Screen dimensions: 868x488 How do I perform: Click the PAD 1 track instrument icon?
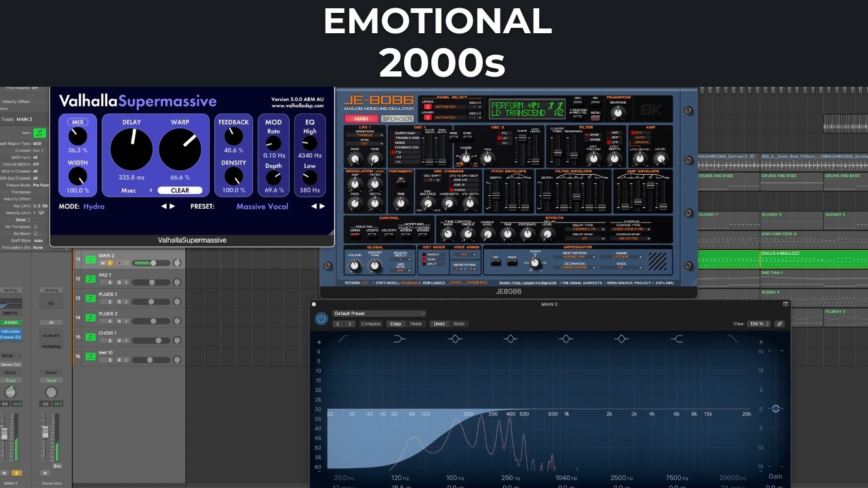tap(91, 279)
